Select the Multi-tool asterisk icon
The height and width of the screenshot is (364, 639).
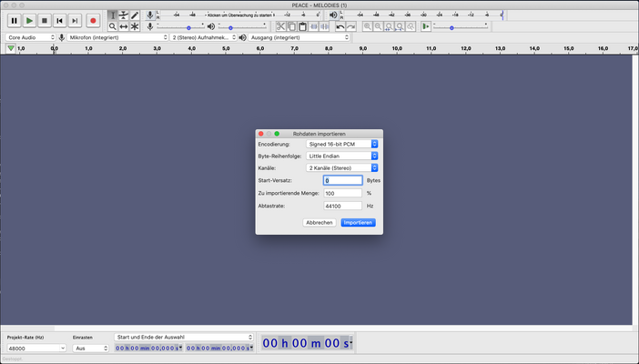[x=135, y=26]
